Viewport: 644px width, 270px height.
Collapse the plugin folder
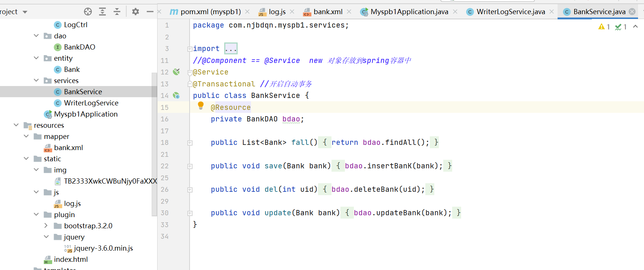[x=36, y=215]
